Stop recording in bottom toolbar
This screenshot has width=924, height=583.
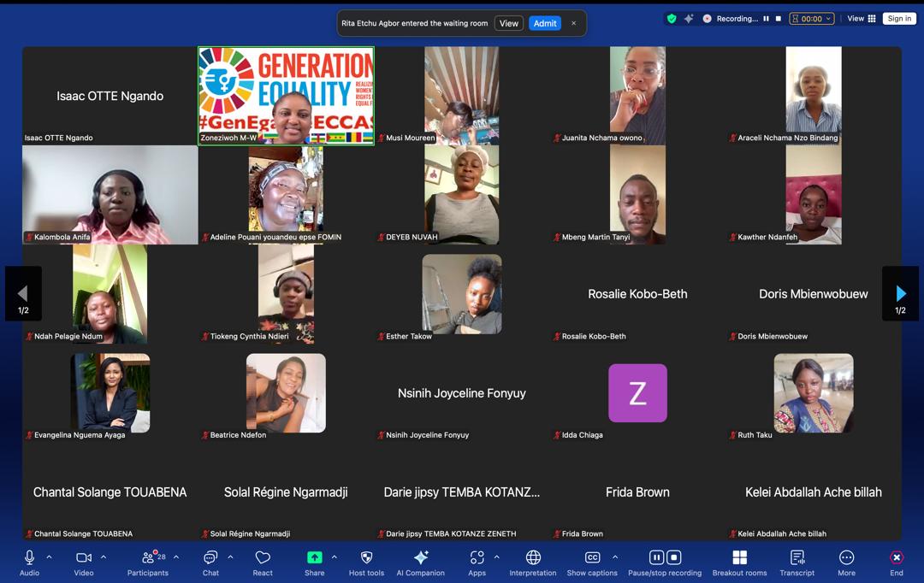[x=674, y=557]
